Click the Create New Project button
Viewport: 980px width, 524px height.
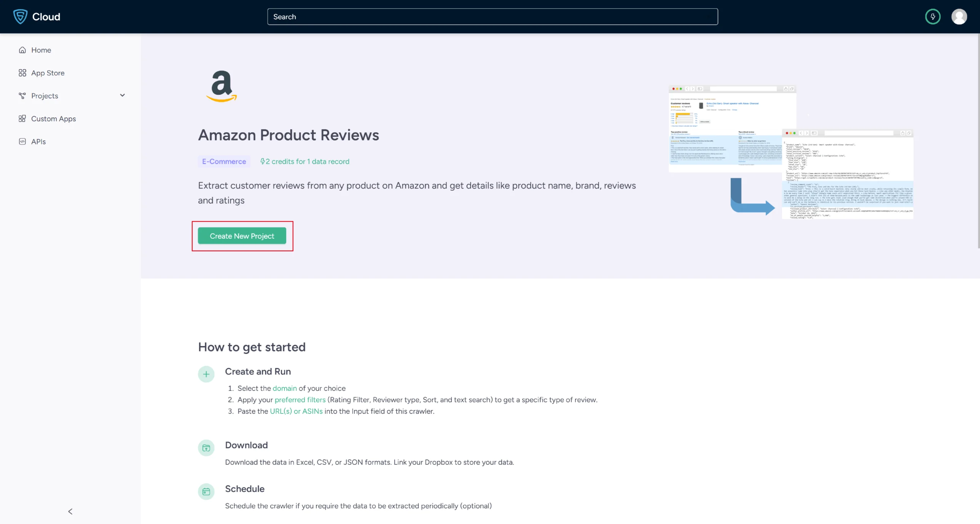pos(242,236)
